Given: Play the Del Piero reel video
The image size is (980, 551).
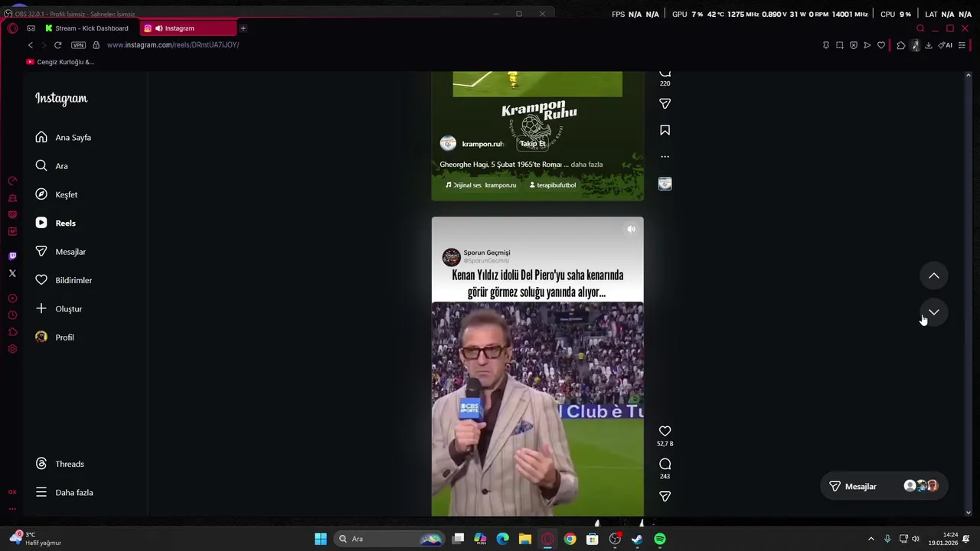Looking at the screenshot, I should click(537, 409).
